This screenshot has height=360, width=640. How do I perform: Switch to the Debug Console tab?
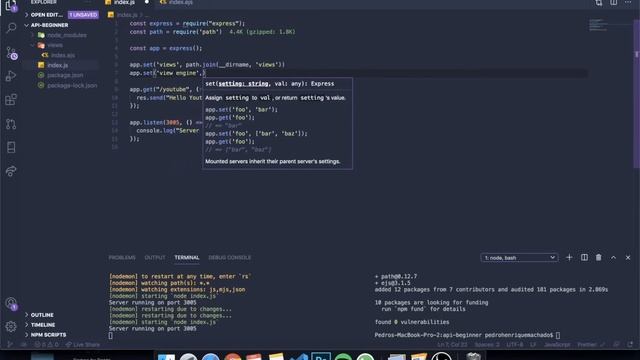pos(230,258)
